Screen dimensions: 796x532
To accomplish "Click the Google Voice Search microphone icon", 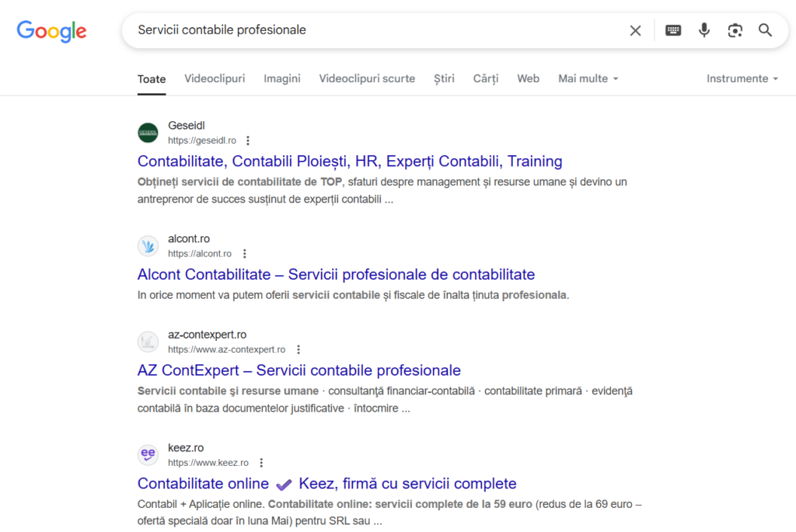I will pyautogui.click(x=703, y=30).
